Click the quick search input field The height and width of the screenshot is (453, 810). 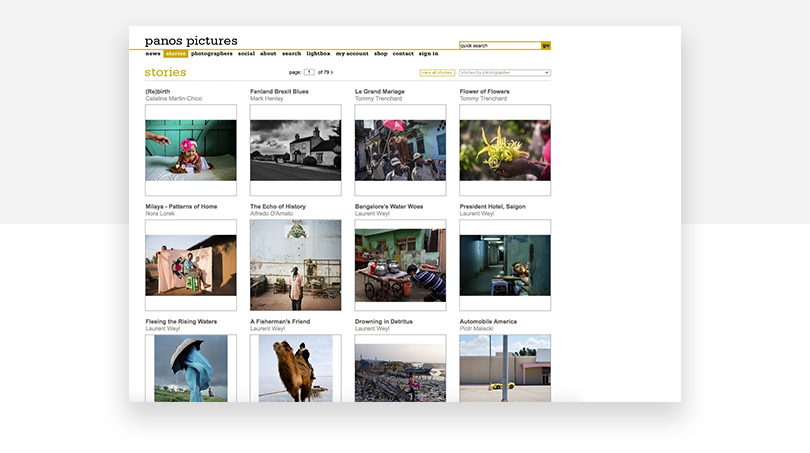pyautogui.click(x=499, y=45)
